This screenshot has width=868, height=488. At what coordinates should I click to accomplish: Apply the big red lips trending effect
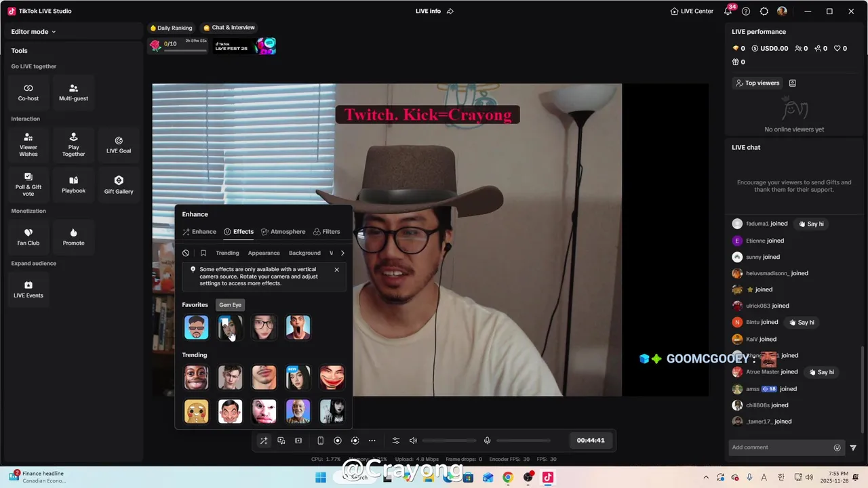tap(332, 378)
